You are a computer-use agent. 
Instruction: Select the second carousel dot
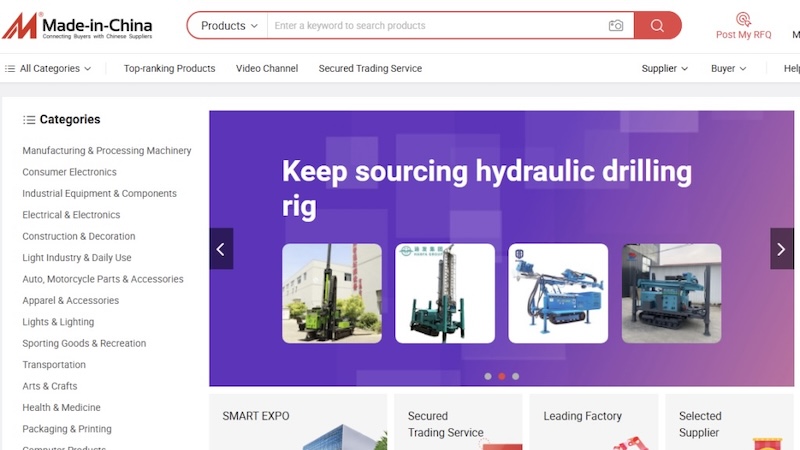[502, 376]
